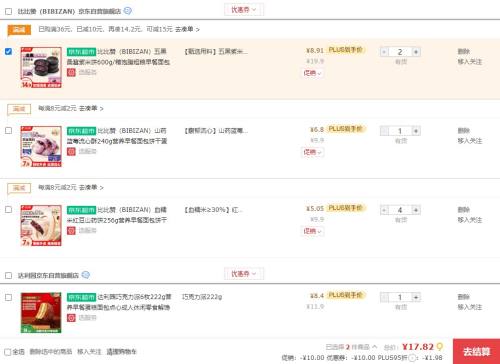Check the 山药蓝莓流心酥 item checkbox
Viewport: 500px width, 364px height.
coord(9,130)
